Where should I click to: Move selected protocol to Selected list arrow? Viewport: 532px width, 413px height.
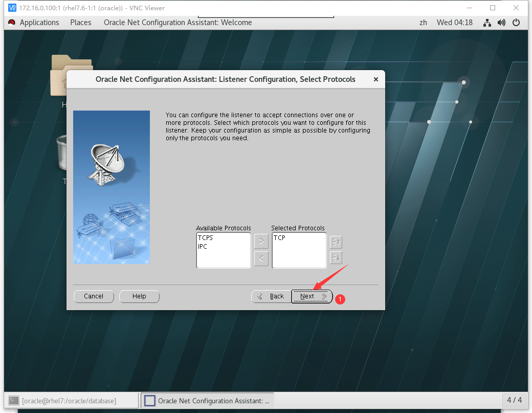pyautogui.click(x=261, y=241)
